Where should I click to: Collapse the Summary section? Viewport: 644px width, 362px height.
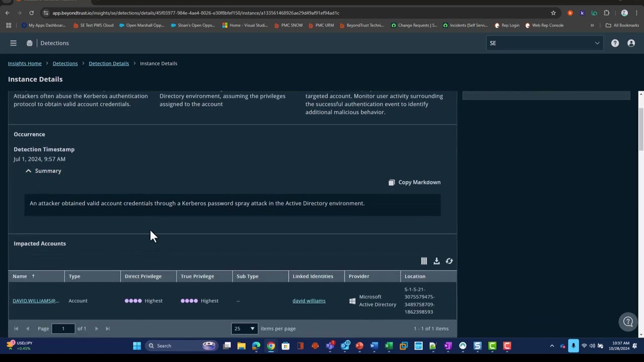pos(43,171)
